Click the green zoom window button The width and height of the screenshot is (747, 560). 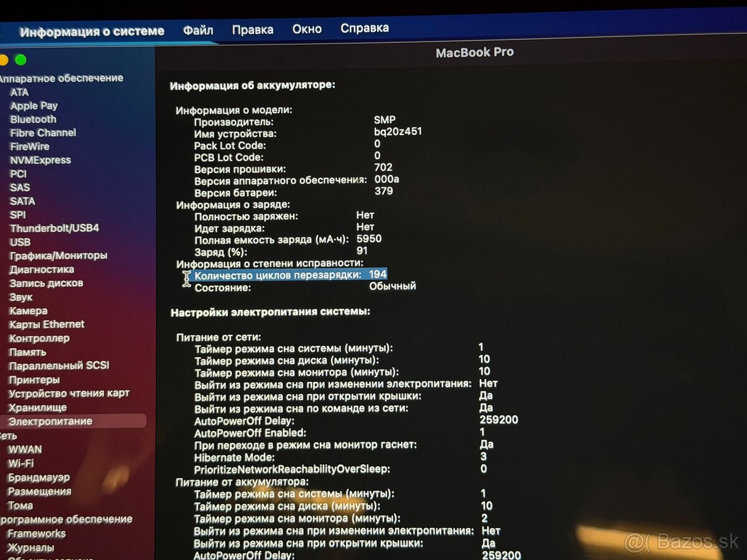pos(21,60)
